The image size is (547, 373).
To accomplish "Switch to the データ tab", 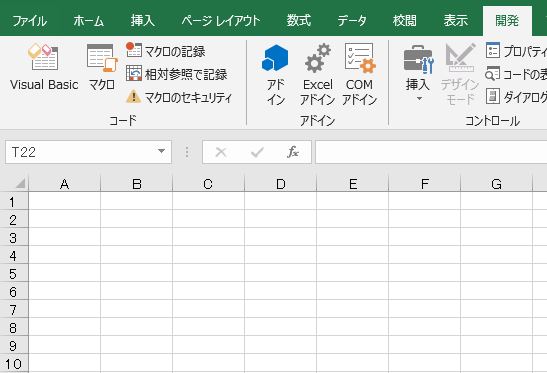I will [x=352, y=21].
